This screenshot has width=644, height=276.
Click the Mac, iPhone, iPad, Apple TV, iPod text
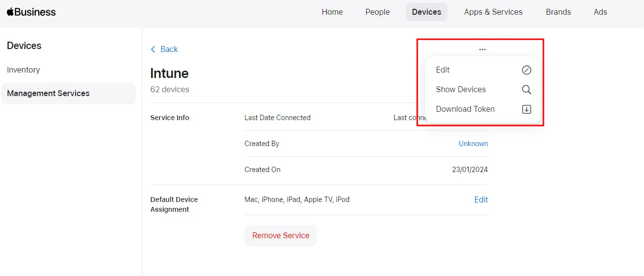pos(297,200)
